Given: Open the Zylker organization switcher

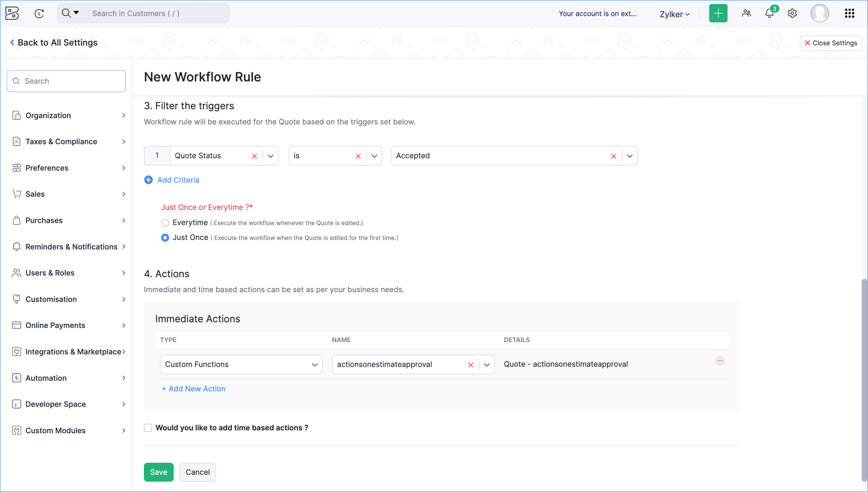Looking at the screenshot, I should tap(675, 14).
